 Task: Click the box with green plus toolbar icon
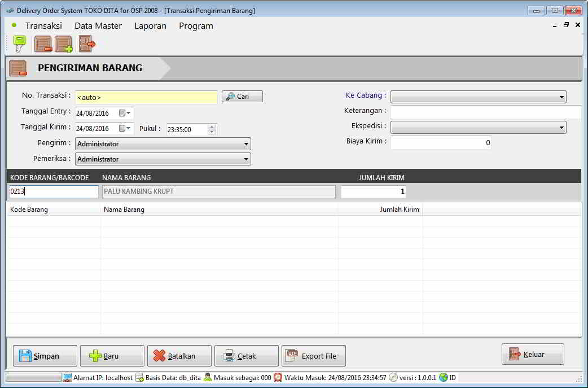[63, 43]
